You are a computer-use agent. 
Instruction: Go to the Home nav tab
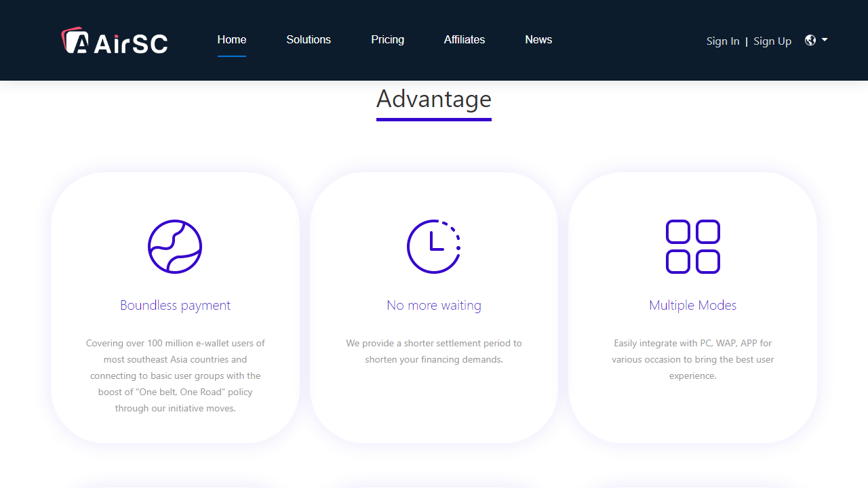click(x=232, y=39)
